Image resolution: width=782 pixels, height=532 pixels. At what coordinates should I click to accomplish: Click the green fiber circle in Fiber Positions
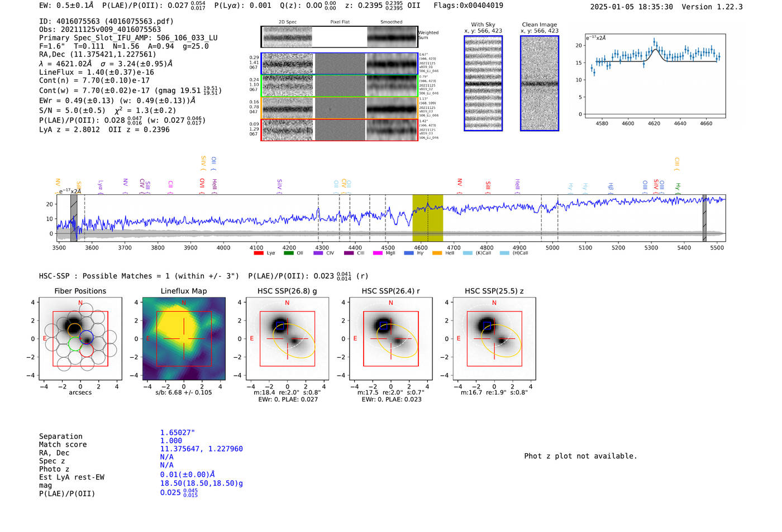tap(74, 344)
